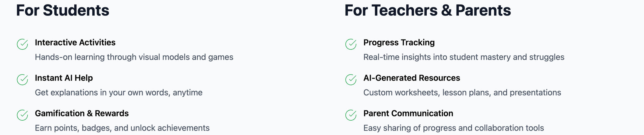Click the 'Real-time insights' description text
This screenshot has height=135, width=644.
464,57
